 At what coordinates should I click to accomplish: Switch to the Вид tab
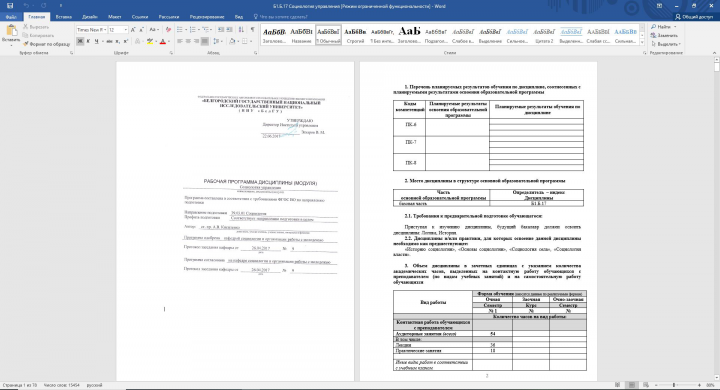click(x=239, y=17)
